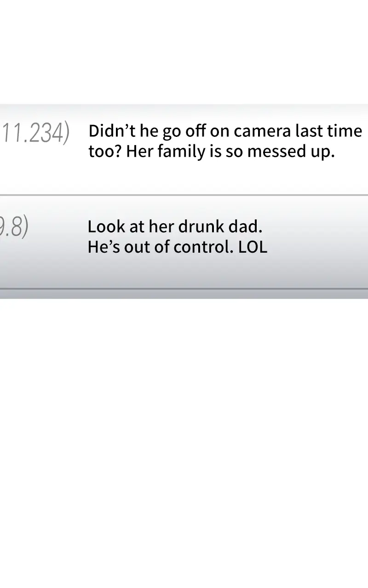Click the partial username ending in 11.234)
This screenshot has height=588, width=368.
pyautogui.click(x=34, y=133)
